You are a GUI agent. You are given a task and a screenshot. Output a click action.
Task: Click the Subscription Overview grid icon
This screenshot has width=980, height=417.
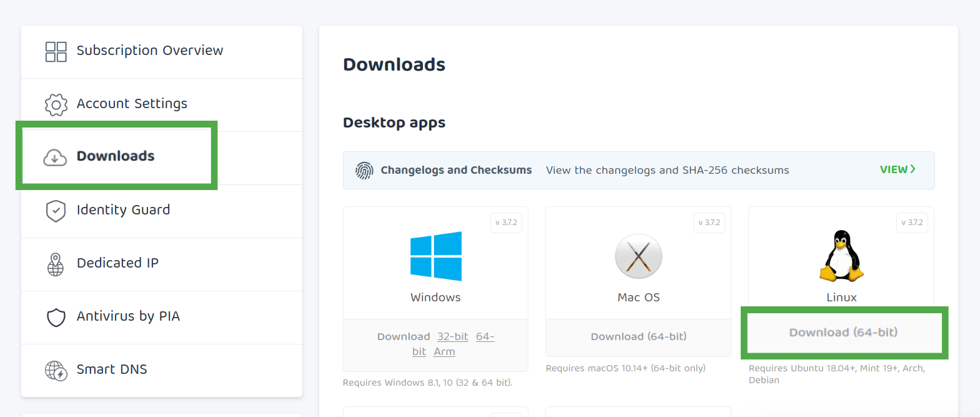56,51
